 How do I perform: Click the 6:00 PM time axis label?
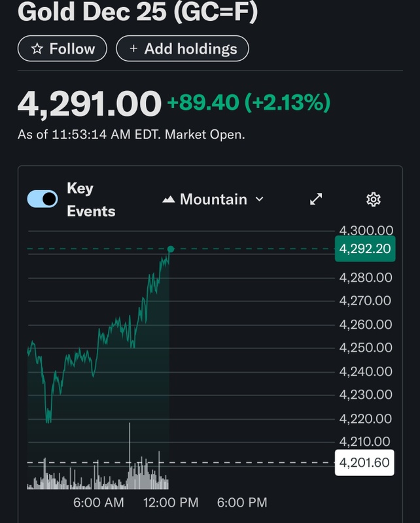[242, 502]
